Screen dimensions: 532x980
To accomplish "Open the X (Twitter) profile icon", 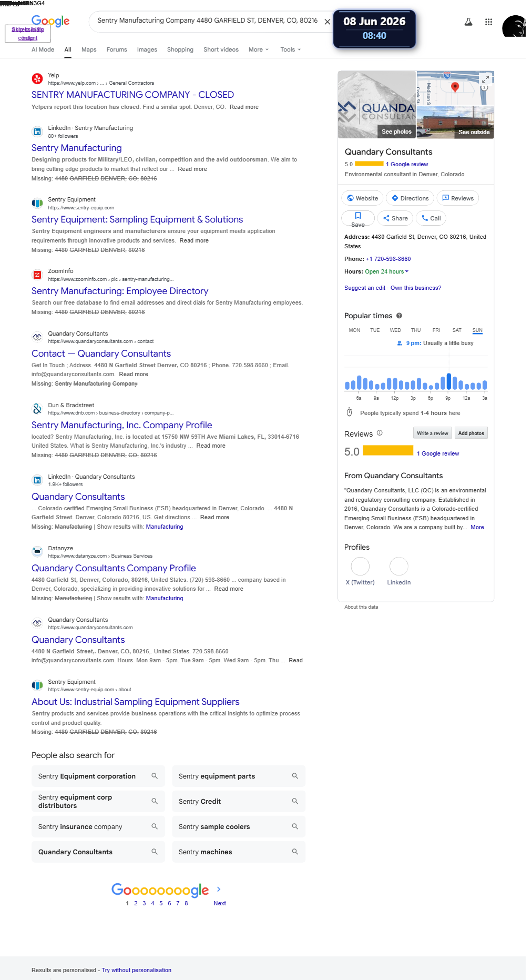I will (360, 567).
